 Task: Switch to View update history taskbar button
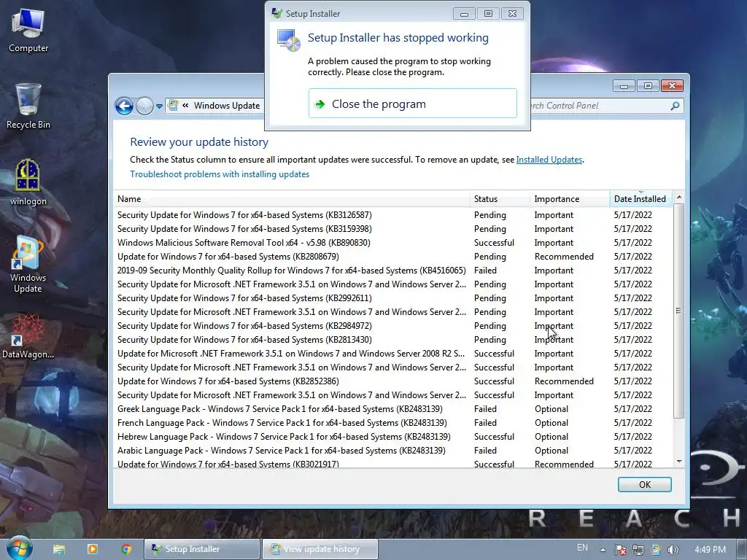click(320, 549)
